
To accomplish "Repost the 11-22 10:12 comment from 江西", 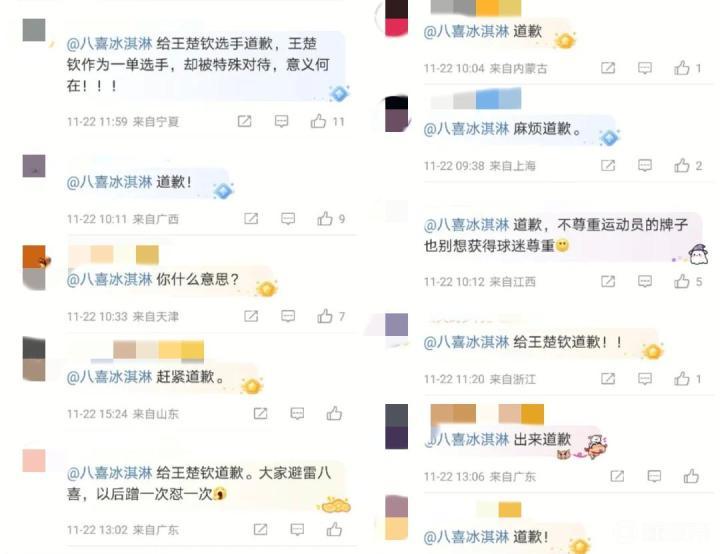I will click(608, 281).
